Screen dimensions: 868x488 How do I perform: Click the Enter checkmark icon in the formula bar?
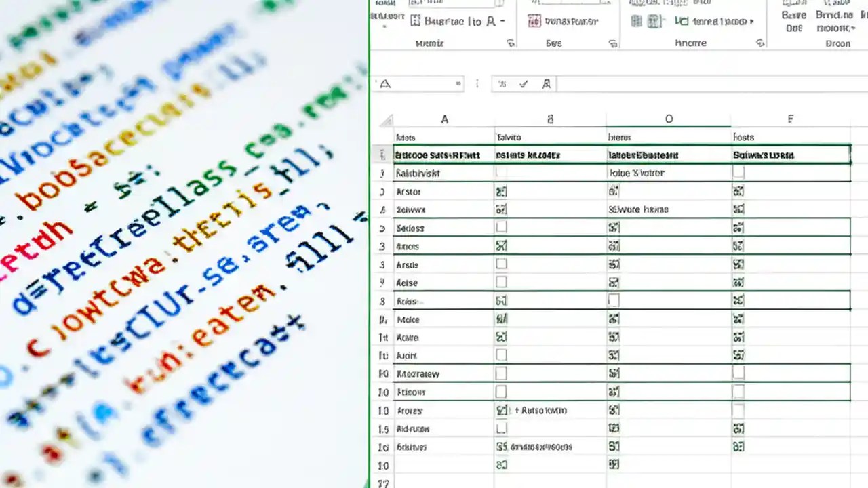[524, 84]
